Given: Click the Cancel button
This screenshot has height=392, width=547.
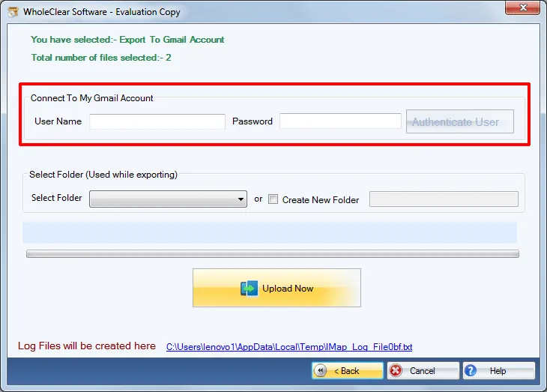Looking at the screenshot, I should [423, 371].
